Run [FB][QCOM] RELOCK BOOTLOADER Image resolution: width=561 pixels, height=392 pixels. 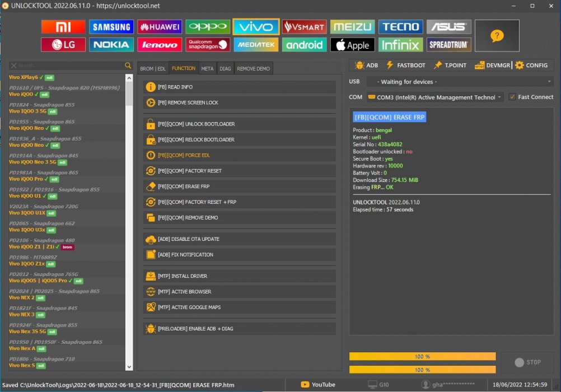[x=240, y=139]
